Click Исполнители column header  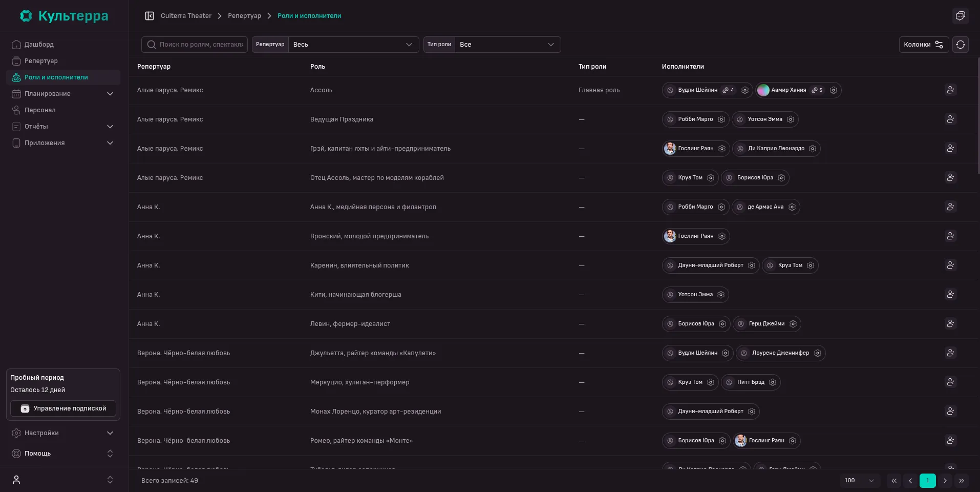point(683,67)
